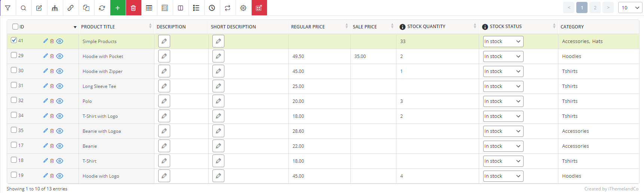Click the green add product button

click(118, 8)
